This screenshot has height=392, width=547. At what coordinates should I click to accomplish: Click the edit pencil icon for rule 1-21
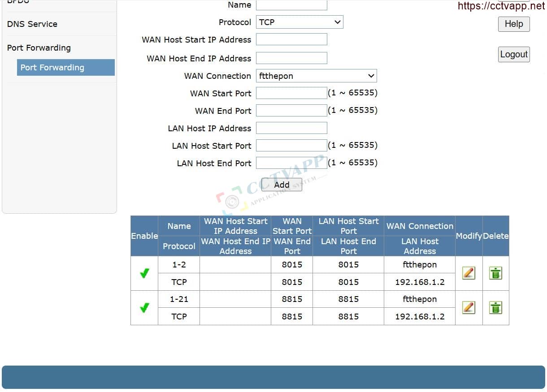tap(468, 307)
